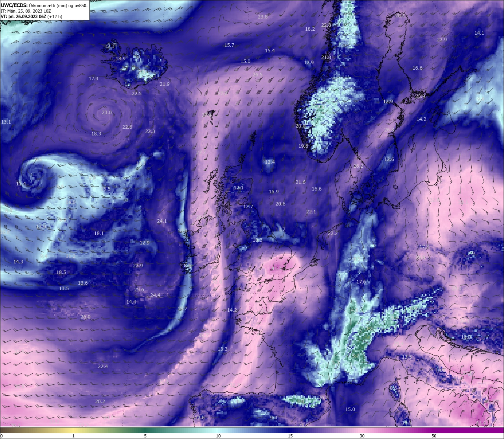Click the value 24.1 west of Ireland
This screenshot has width=504, height=439.
pyautogui.click(x=162, y=221)
